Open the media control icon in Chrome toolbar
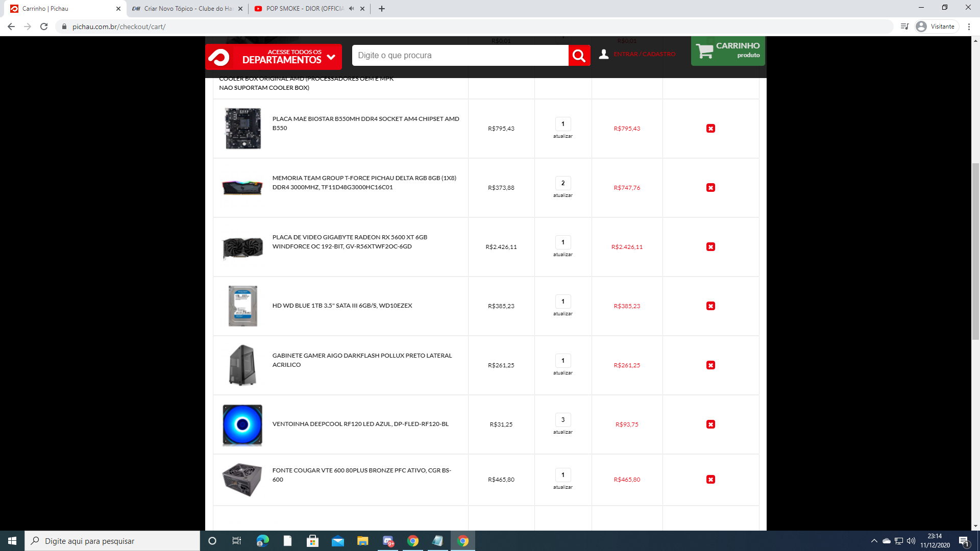Viewport: 980px width, 551px height. pyautogui.click(x=904, y=27)
